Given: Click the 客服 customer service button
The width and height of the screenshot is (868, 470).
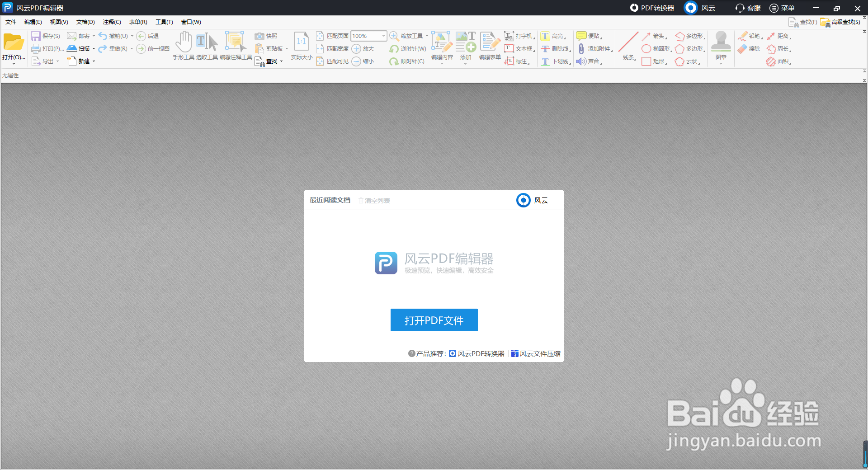Looking at the screenshot, I should tap(749, 8).
